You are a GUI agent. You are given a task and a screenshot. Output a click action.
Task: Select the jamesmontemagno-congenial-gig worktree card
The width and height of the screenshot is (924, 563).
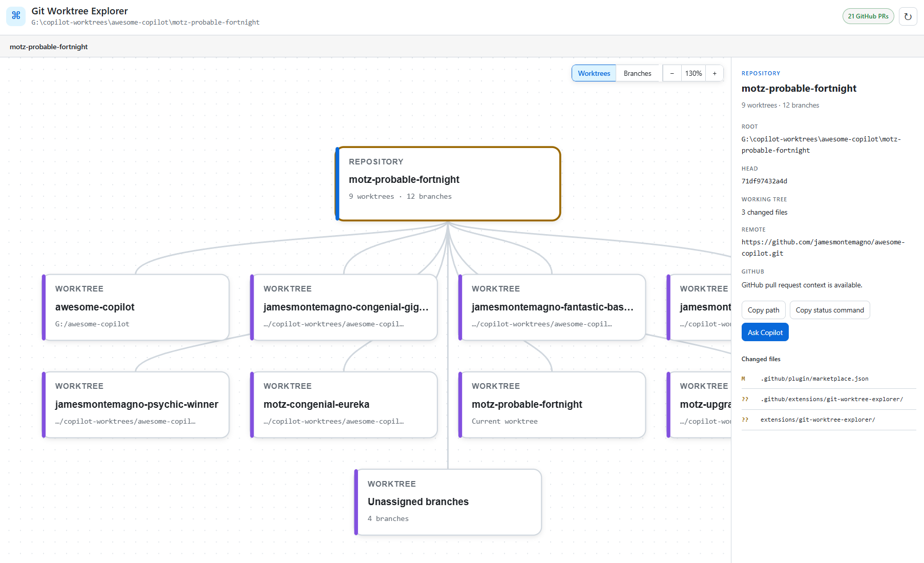(x=344, y=307)
